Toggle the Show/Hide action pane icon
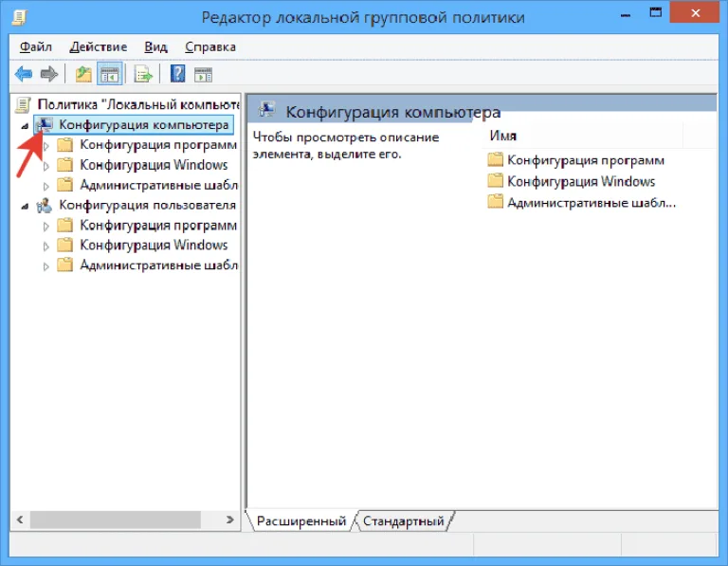 [204, 74]
